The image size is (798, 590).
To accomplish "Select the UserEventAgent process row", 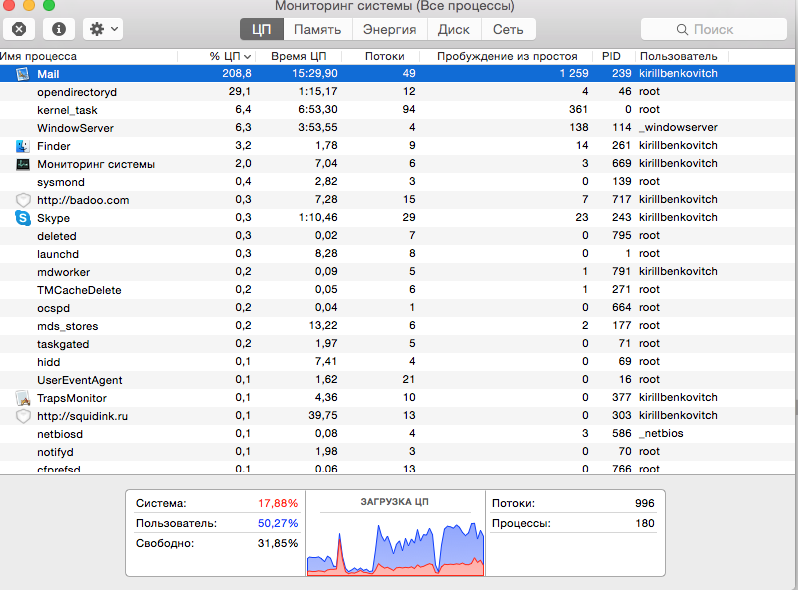I will (x=397, y=380).
